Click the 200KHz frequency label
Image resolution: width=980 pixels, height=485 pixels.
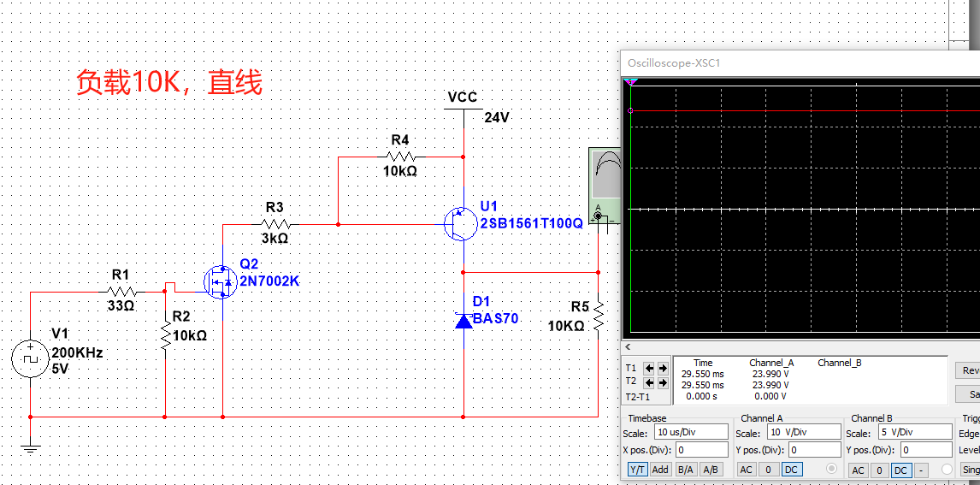[77, 354]
